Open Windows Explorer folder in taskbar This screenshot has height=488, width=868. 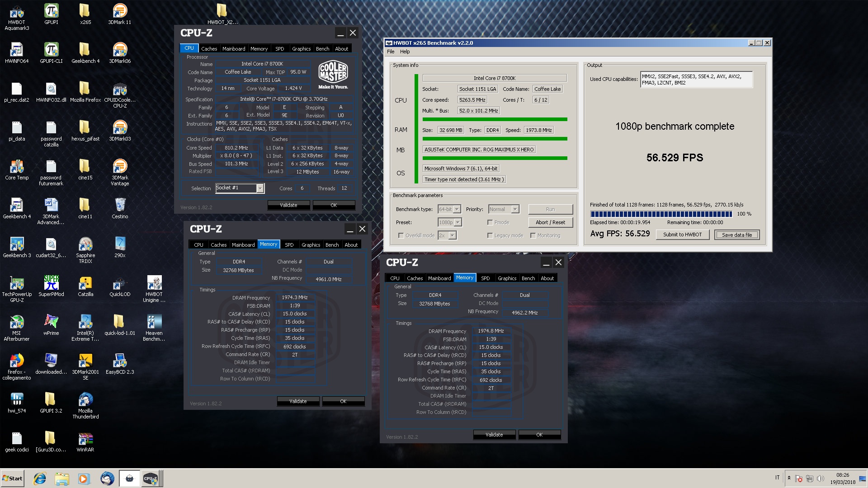[62, 479]
